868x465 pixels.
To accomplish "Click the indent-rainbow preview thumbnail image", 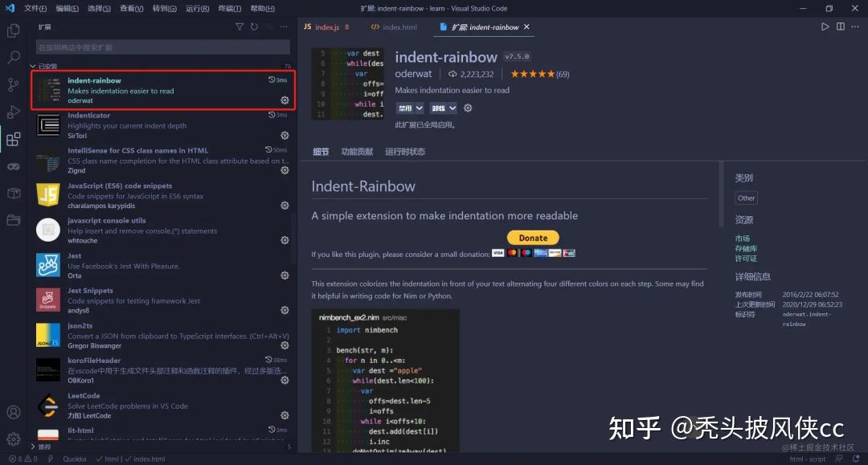I will click(348, 84).
